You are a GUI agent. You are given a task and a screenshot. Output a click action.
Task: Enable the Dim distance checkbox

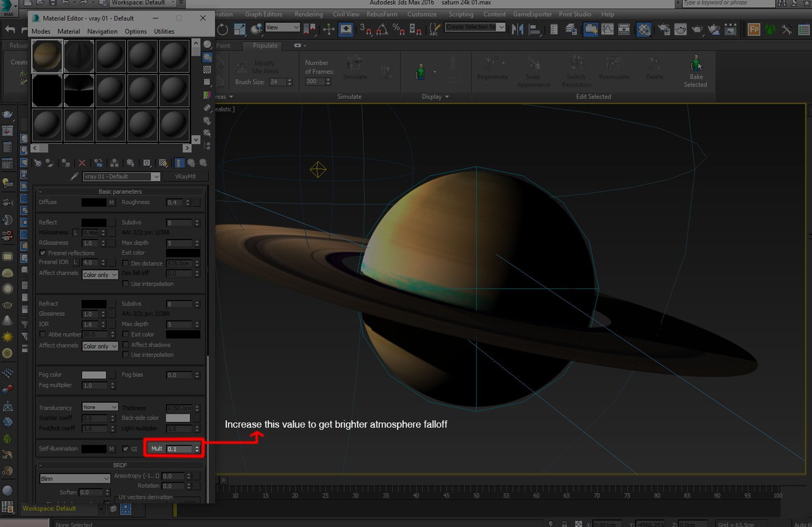126,263
